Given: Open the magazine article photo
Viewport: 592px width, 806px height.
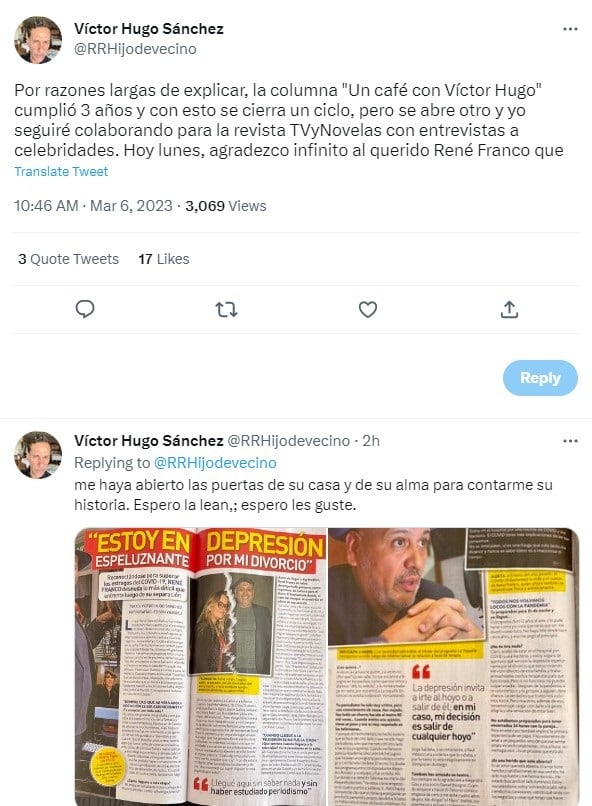Looking at the screenshot, I should pyautogui.click(x=327, y=666).
